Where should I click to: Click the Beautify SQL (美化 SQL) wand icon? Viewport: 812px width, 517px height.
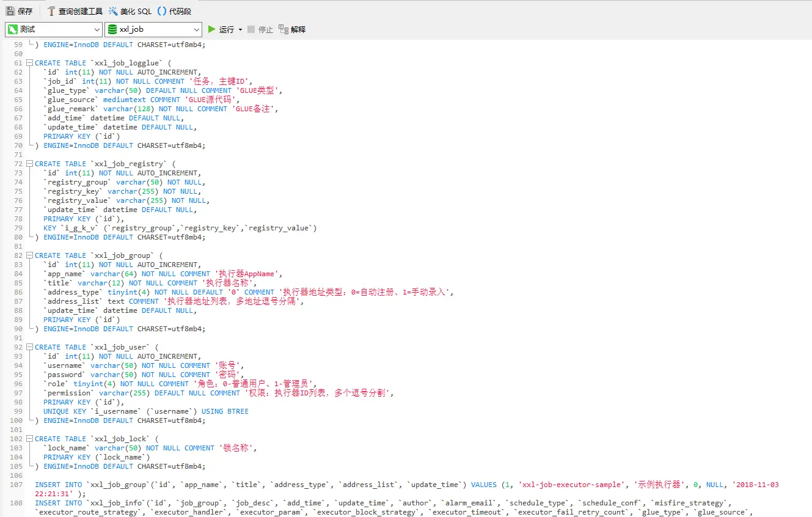[114, 11]
